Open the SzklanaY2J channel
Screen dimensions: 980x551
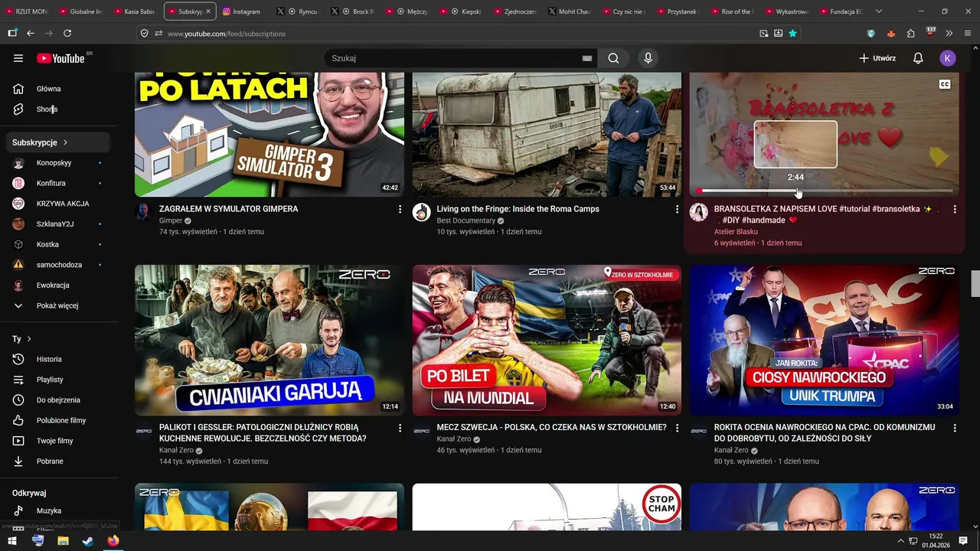click(59, 224)
